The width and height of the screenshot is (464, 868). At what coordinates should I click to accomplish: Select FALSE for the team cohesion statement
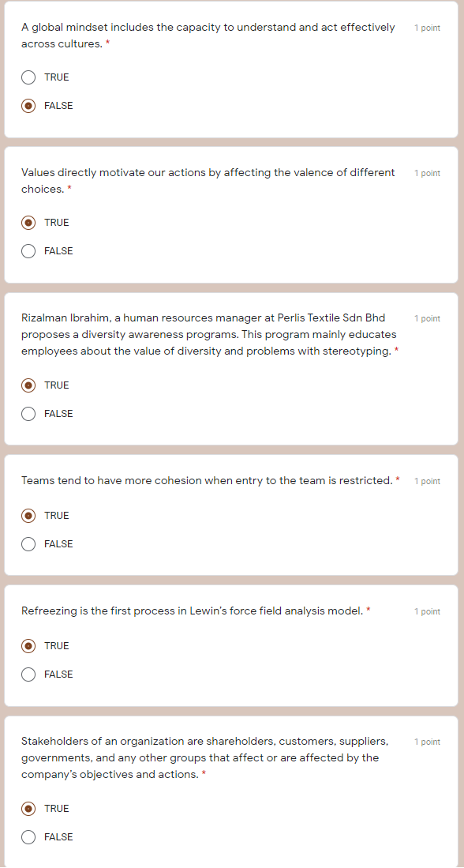tap(28, 543)
